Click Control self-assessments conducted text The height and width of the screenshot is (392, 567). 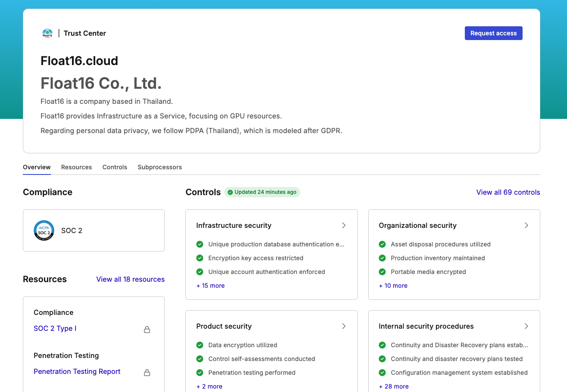(262, 359)
